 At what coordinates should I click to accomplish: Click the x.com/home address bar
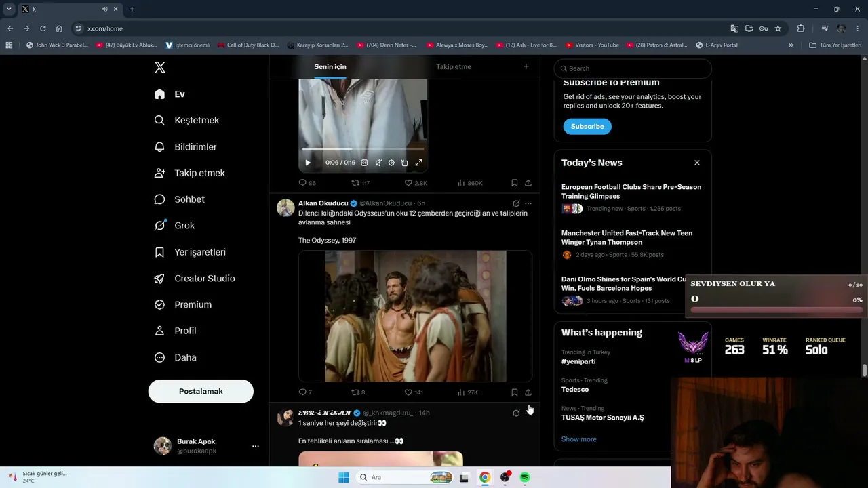tap(400, 28)
